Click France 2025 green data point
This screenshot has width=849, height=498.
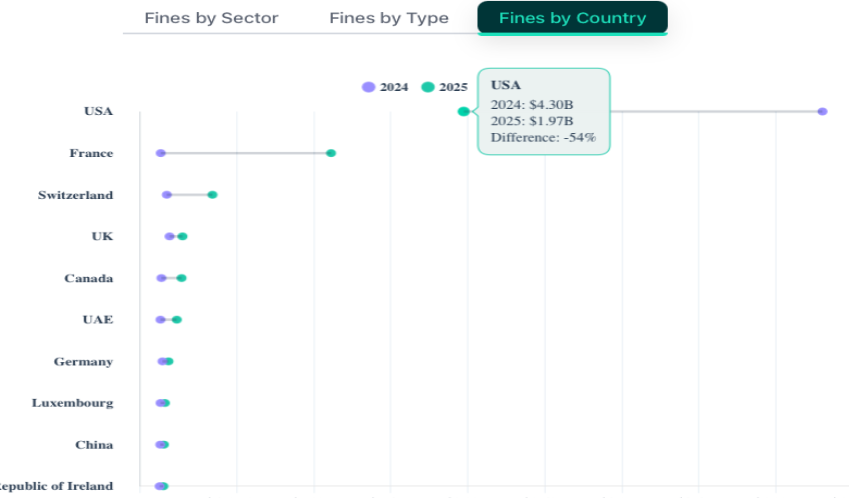point(331,153)
